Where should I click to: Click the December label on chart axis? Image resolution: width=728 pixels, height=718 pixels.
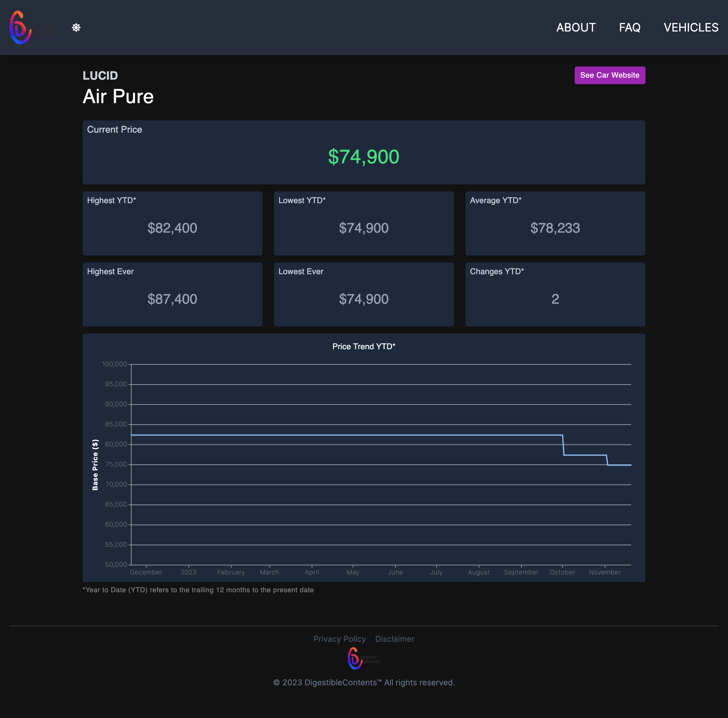[x=146, y=572]
